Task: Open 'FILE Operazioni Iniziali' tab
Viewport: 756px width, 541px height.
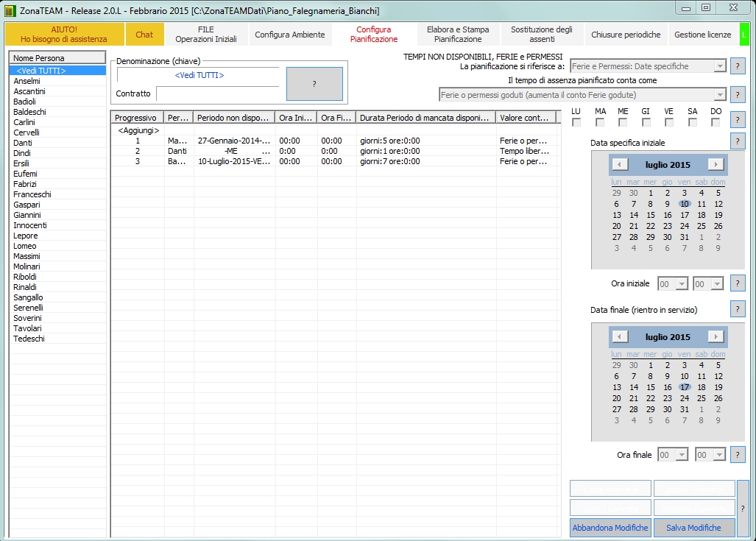Action: pyautogui.click(x=206, y=35)
